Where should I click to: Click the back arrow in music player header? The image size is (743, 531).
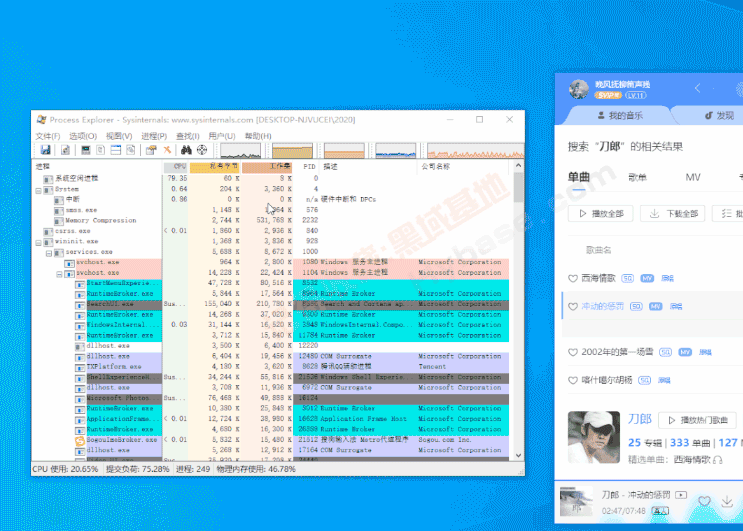(698, 88)
